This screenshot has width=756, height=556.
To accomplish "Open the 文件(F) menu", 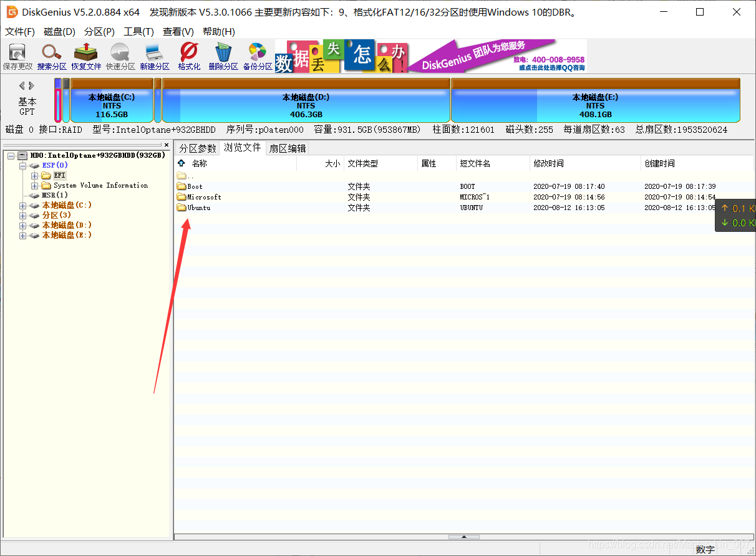I will (20, 32).
